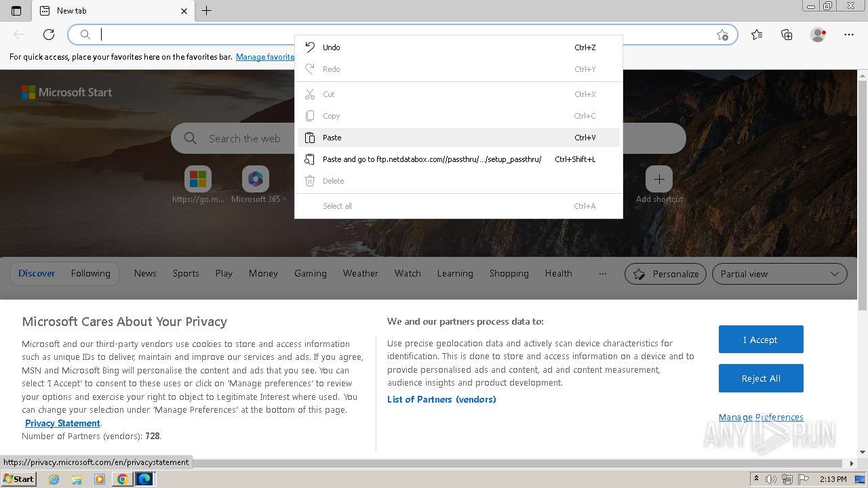This screenshot has width=868, height=488.
Task: Click Manage favorites link in favorites bar
Action: pyautogui.click(x=265, y=57)
